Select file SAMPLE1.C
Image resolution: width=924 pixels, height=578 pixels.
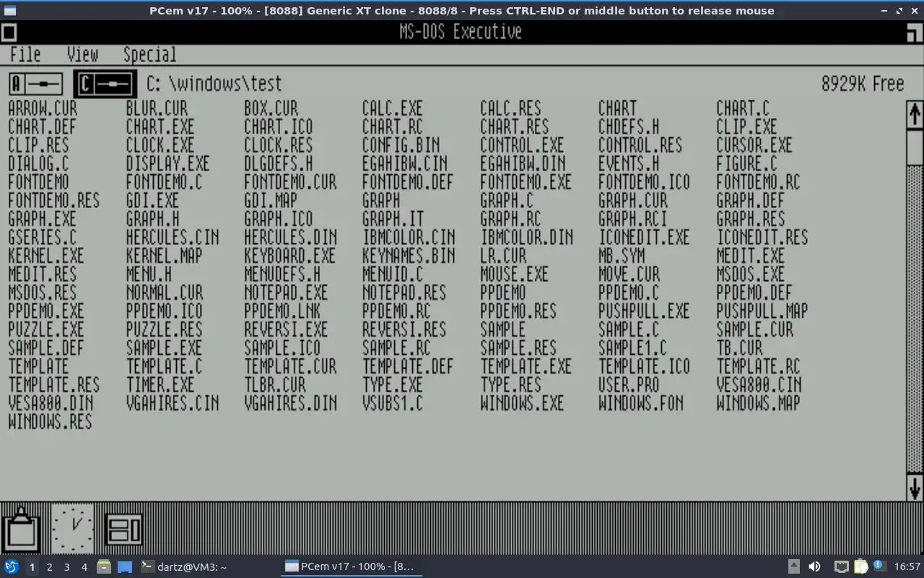click(632, 348)
